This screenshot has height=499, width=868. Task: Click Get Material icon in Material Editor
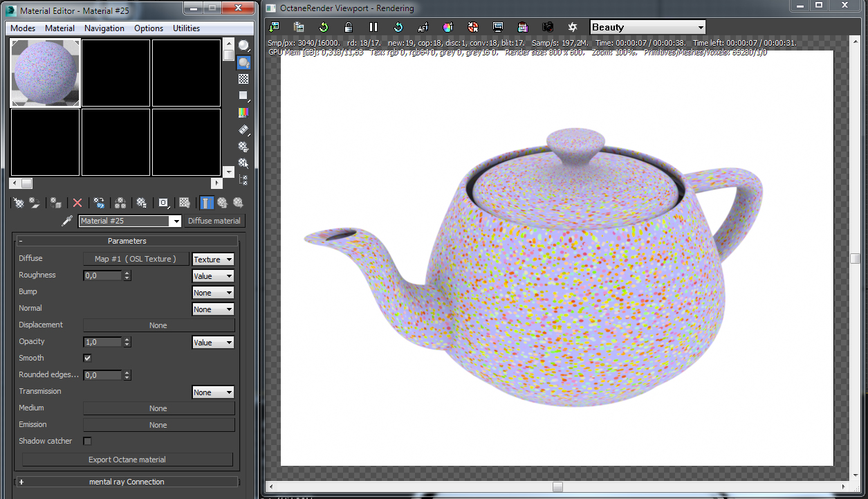tap(19, 203)
